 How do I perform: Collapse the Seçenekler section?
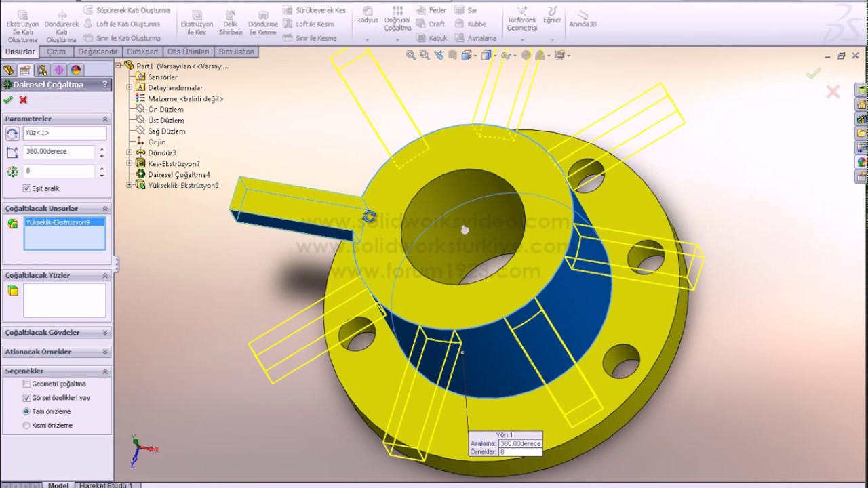point(105,371)
